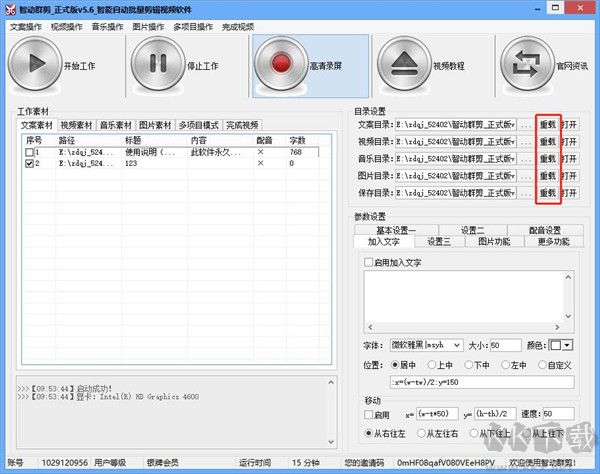Check the row 1 checkbox in list
This screenshot has height=474, width=600.
point(29,152)
